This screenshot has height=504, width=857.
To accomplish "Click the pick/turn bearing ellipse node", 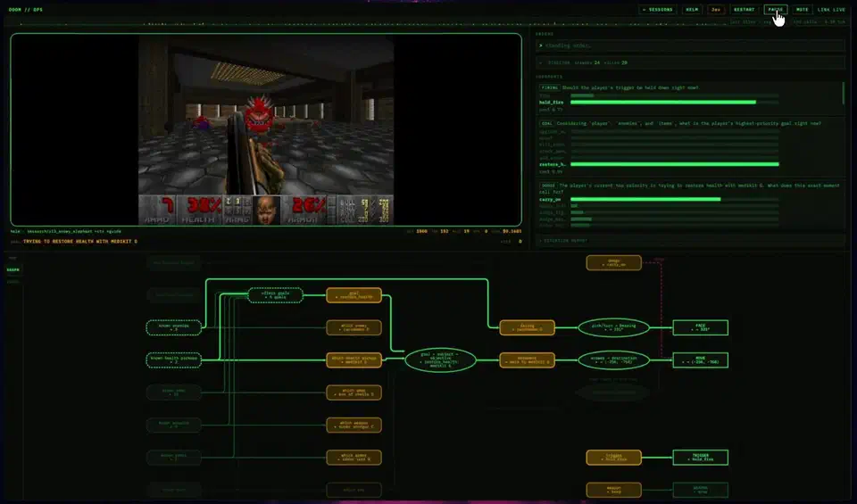I will [613, 327].
